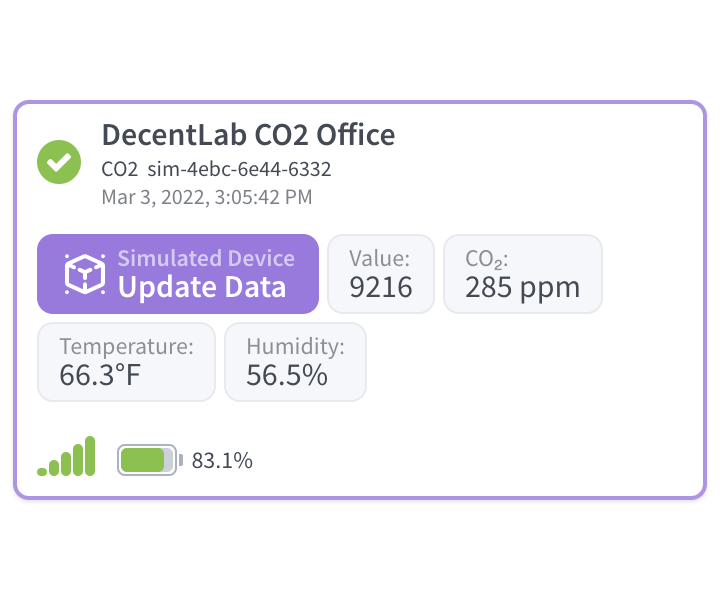Viewport: 724px width, 602px height.
Task: Click the green checkmark status icon
Action: [59, 162]
